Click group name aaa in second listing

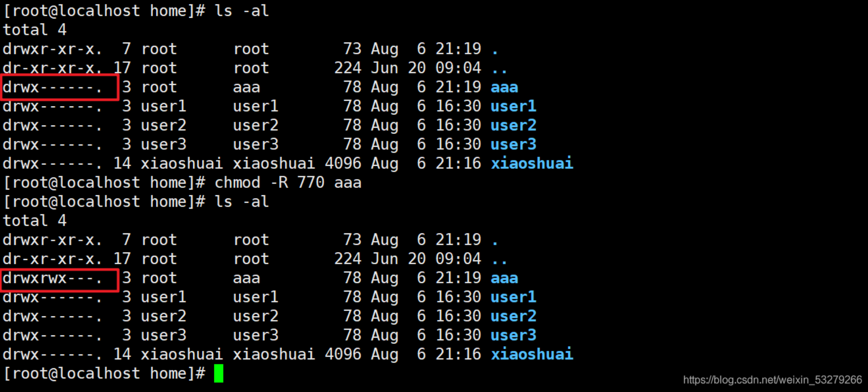click(247, 278)
